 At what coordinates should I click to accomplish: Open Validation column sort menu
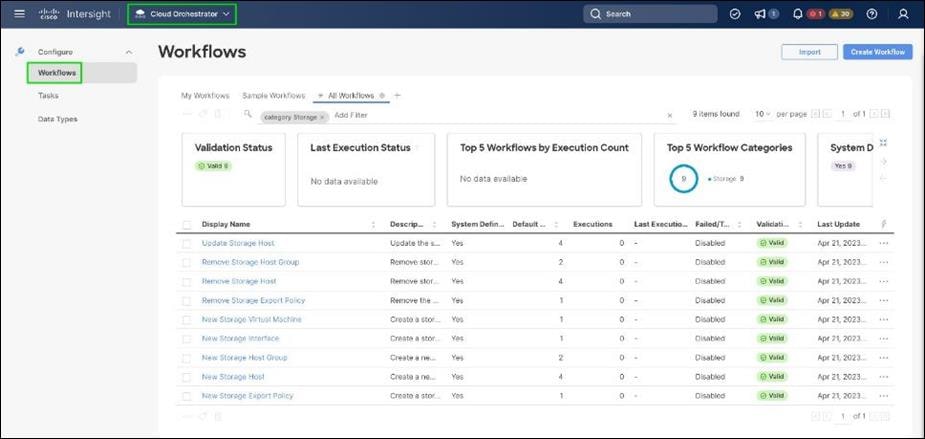pos(800,224)
